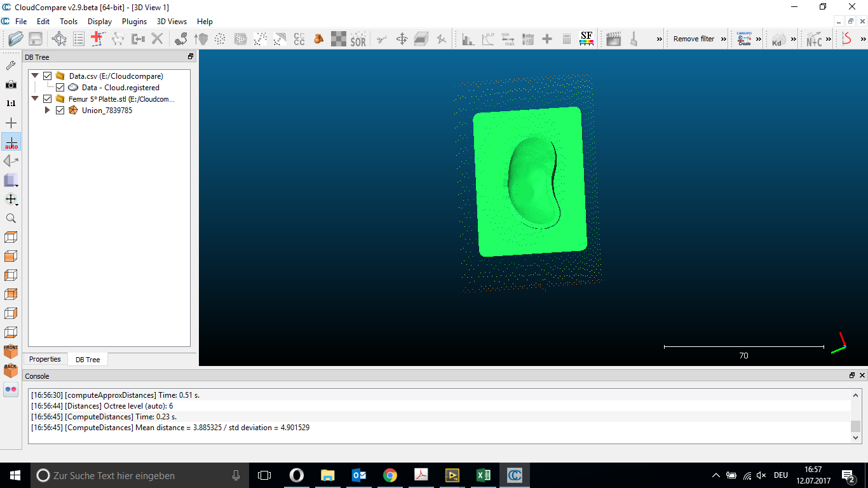Viewport: 868px width, 488px height.
Task: Click the checkerboard toolbar icon
Action: pyautogui.click(x=339, y=39)
